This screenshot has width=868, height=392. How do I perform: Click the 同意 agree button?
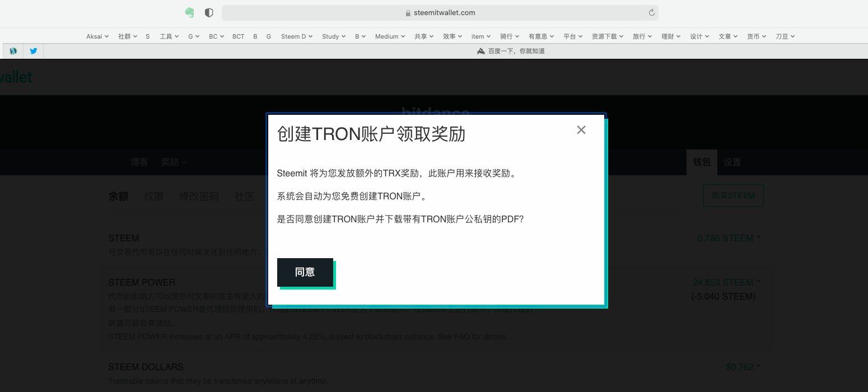tap(305, 272)
